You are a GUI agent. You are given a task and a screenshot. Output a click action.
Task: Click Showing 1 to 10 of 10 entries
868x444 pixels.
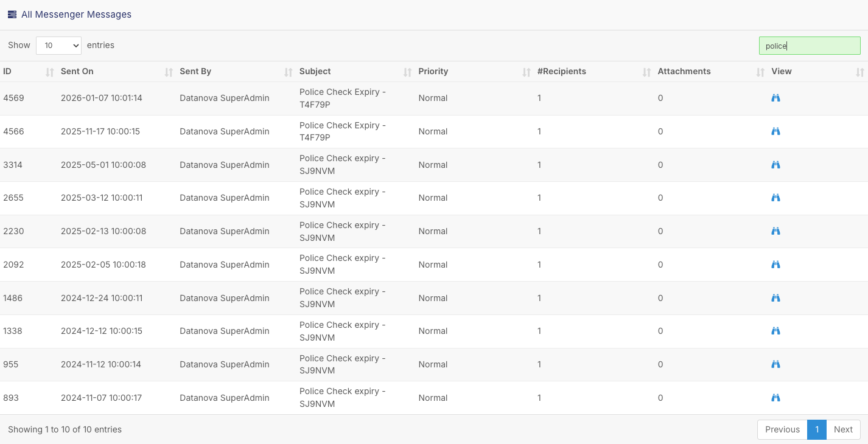tap(65, 429)
